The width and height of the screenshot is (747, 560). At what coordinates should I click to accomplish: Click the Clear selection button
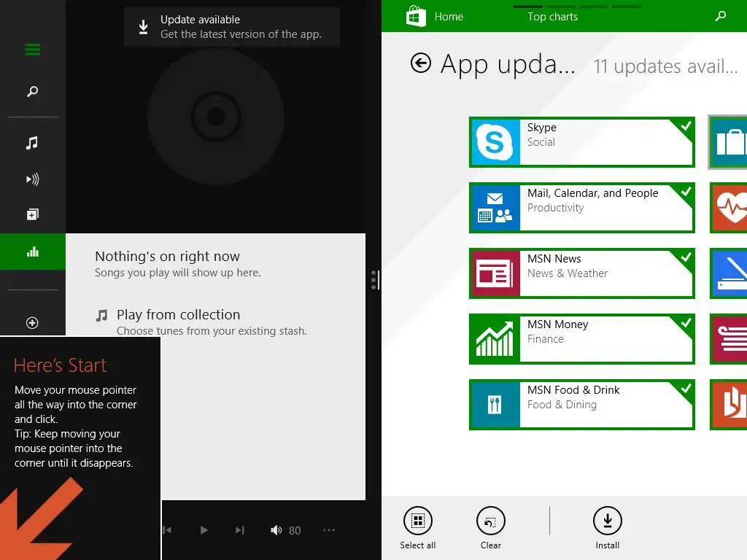(x=491, y=528)
